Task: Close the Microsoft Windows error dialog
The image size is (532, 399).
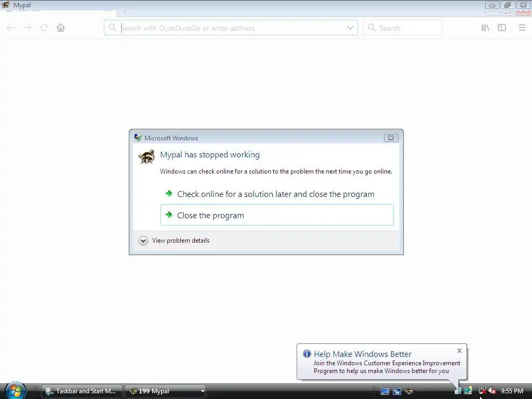Action: 391,138
